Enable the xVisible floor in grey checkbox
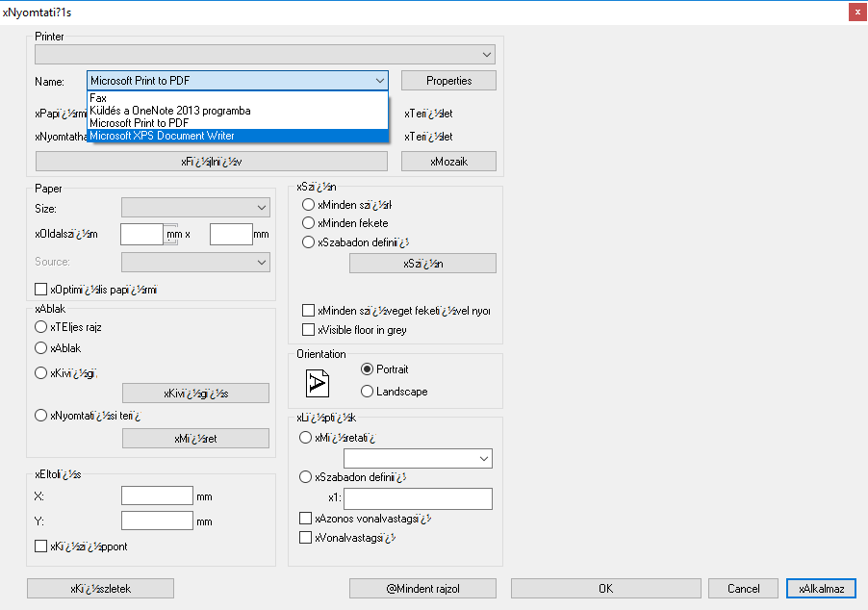This screenshot has height=610, width=868. [309, 330]
